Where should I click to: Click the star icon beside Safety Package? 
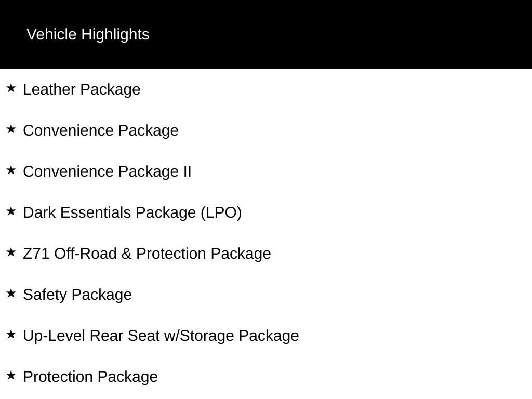coord(11,293)
